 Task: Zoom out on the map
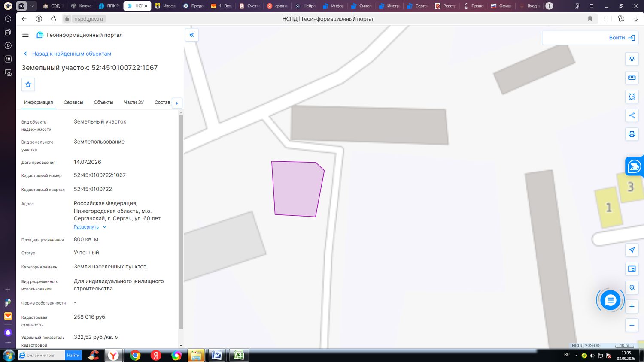pyautogui.click(x=632, y=325)
